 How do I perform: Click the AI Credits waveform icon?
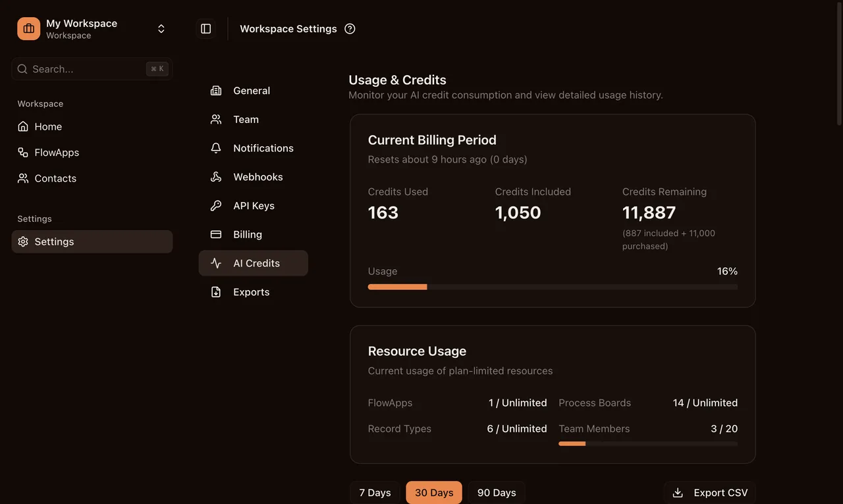(215, 263)
